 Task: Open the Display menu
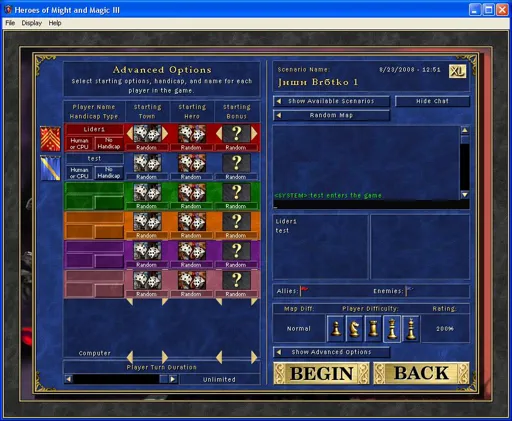pyautogui.click(x=32, y=23)
